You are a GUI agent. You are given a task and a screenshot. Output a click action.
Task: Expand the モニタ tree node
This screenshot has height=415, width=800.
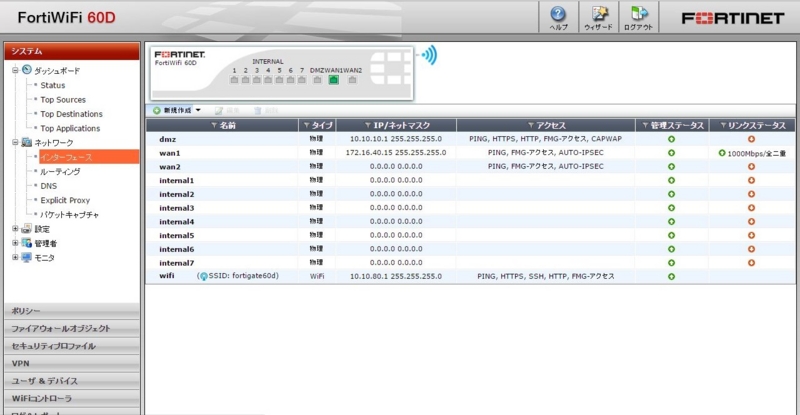click(x=15, y=257)
